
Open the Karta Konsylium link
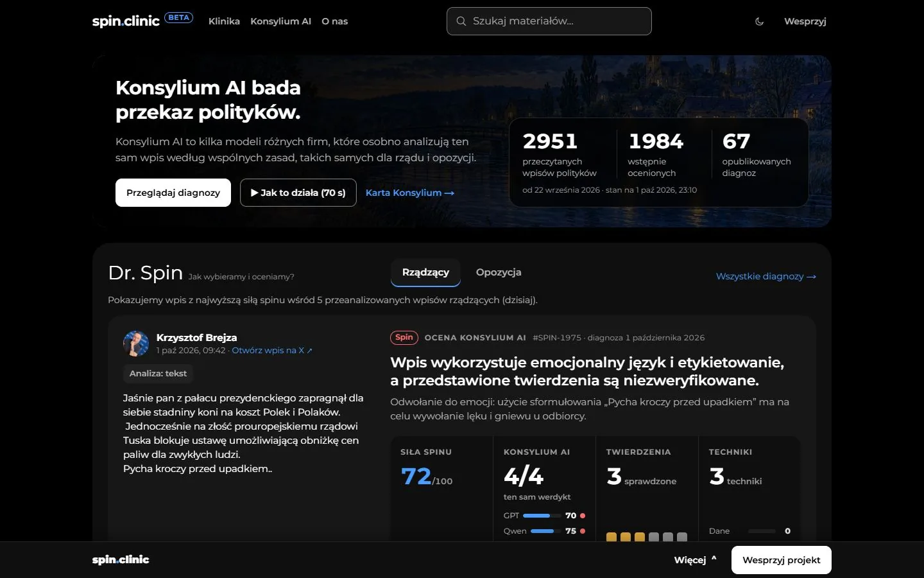point(410,193)
